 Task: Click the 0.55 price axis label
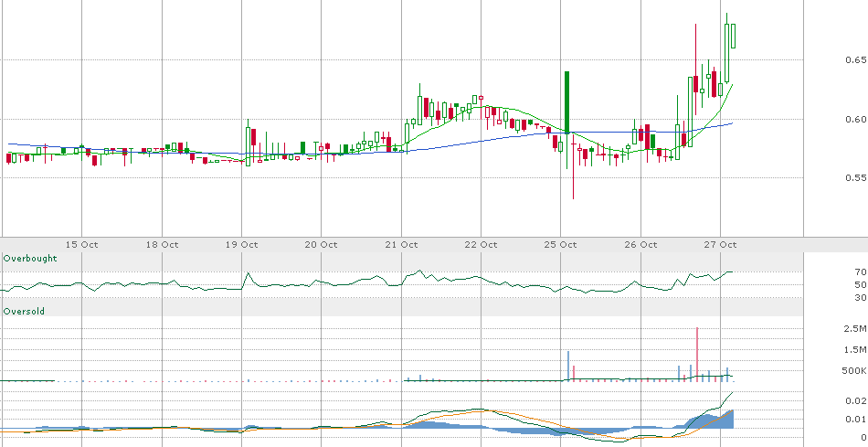855,178
